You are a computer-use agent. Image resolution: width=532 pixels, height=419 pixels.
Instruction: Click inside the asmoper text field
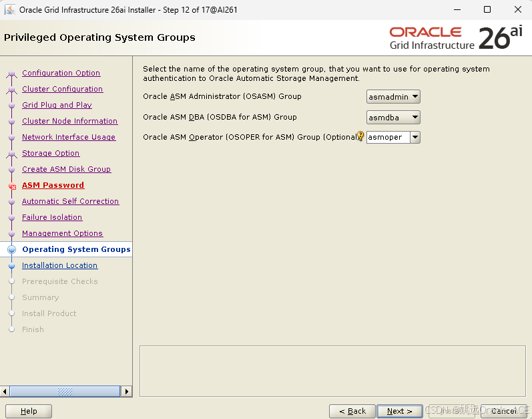point(388,137)
